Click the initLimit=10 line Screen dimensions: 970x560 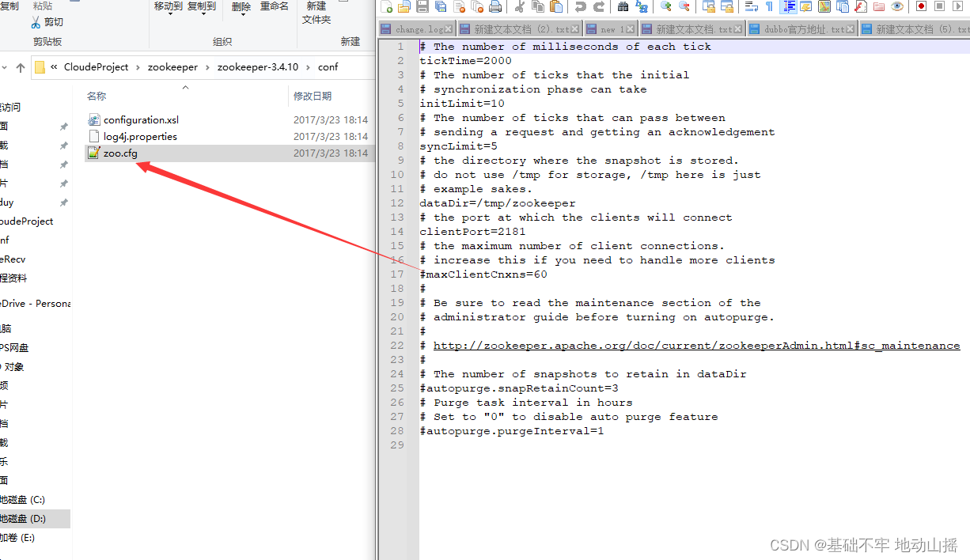462,104
